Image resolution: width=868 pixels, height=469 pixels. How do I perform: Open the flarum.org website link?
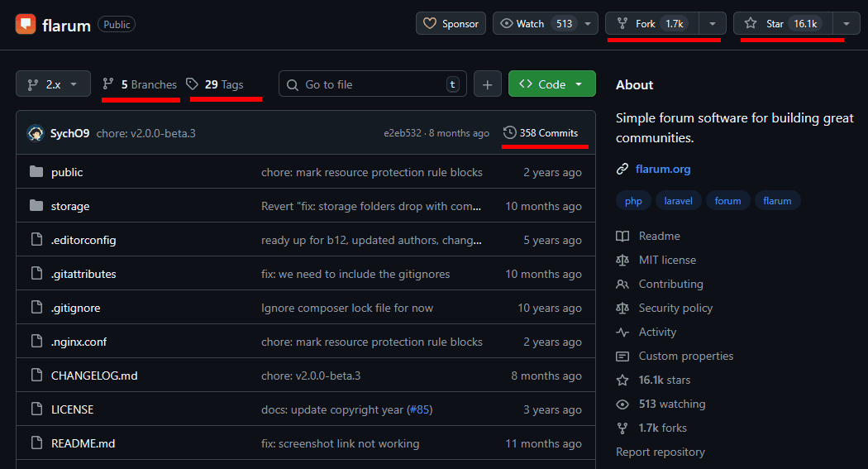click(662, 169)
